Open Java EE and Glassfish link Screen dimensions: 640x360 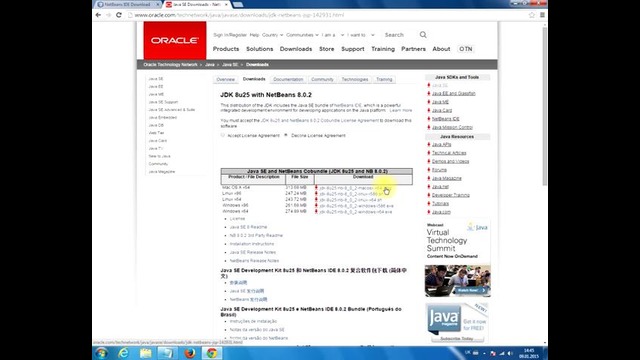click(453, 93)
